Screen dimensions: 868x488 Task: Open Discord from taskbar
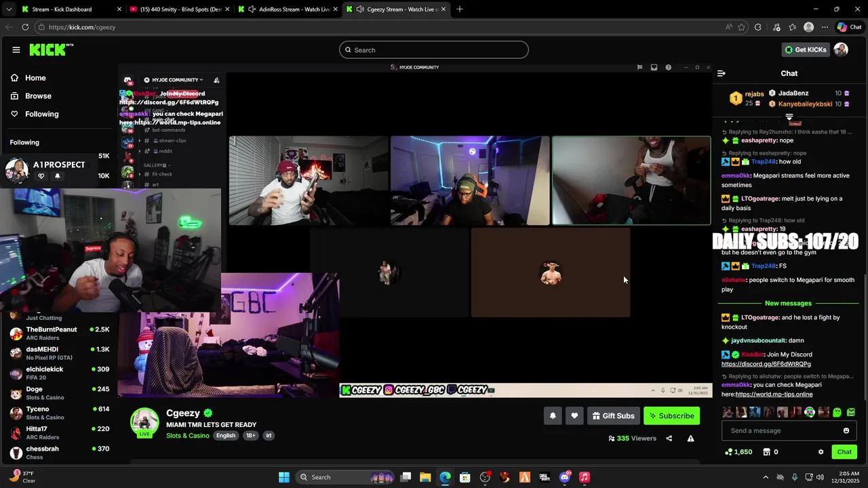click(565, 477)
